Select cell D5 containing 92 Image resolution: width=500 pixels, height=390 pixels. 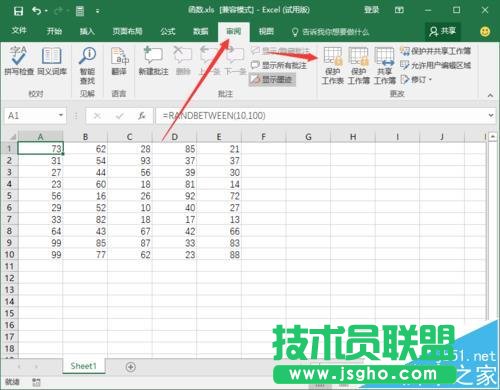[x=174, y=196]
